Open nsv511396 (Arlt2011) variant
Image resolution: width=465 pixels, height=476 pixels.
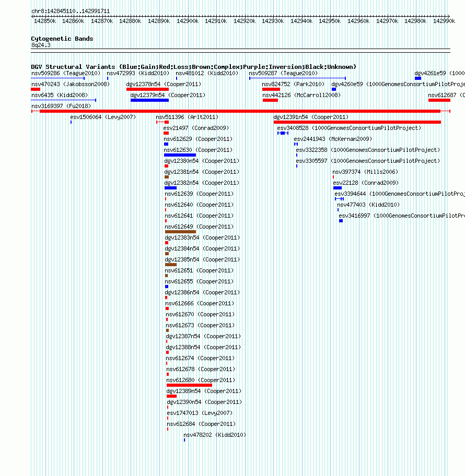point(187,117)
